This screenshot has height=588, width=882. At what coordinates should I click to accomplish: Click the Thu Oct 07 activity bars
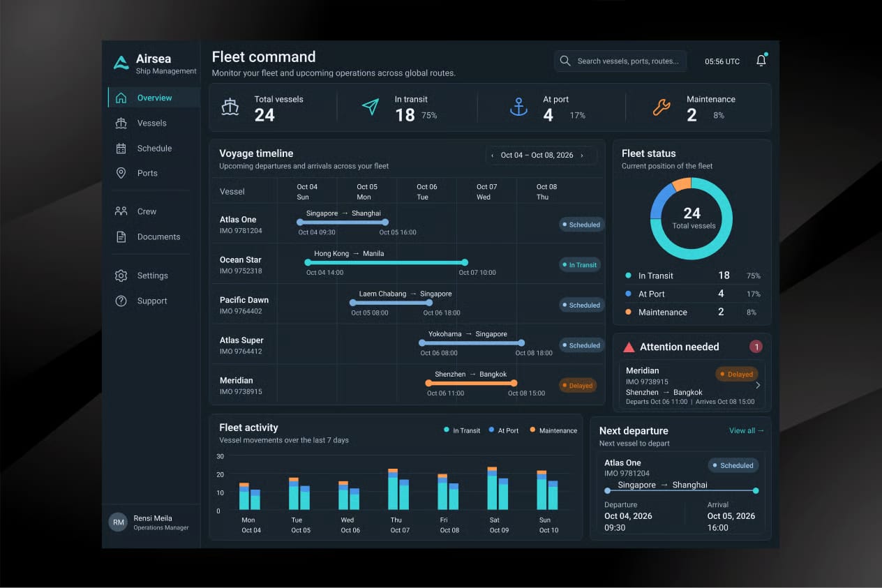(x=398, y=489)
